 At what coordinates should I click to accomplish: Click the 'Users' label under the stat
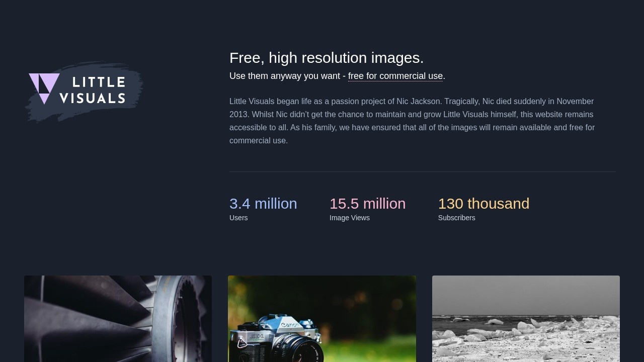point(238,218)
